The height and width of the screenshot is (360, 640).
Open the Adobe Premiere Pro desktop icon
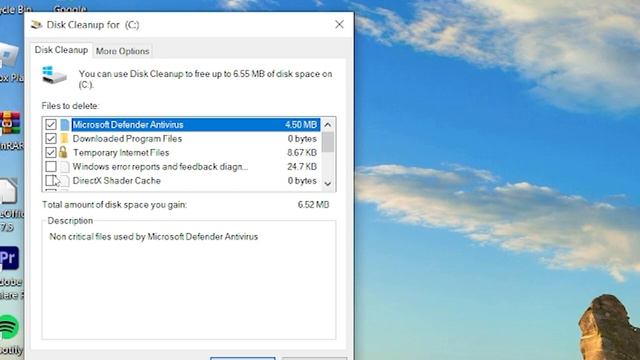9,258
